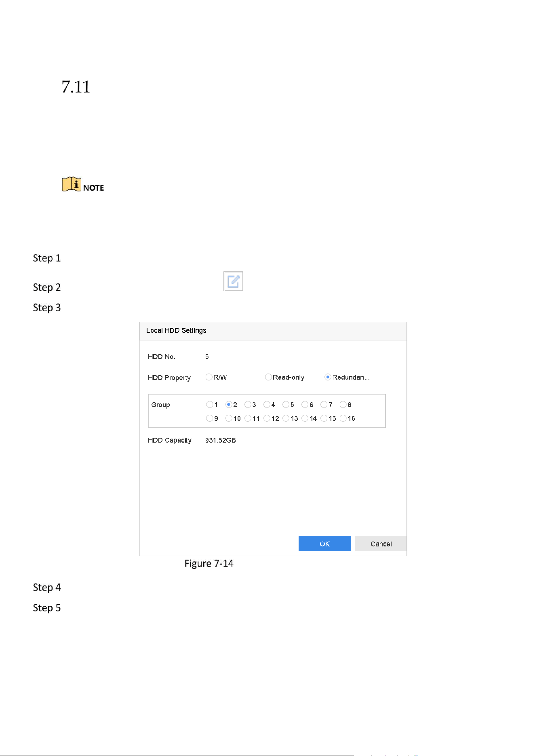
Task: Click the Figure 7-14 caption
Action: tap(209, 563)
